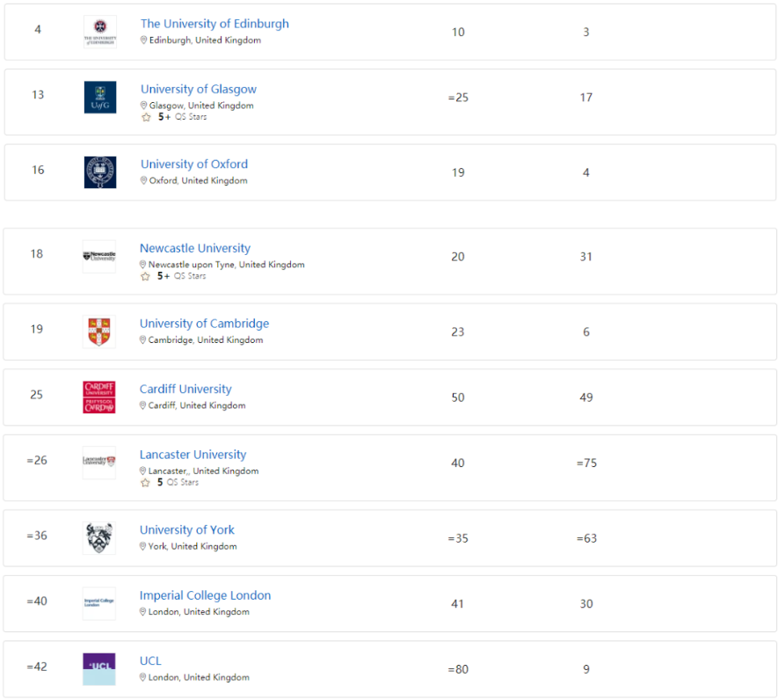Click value '=63' in York row
Viewport: 778px width, 700px height.
(x=586, y=539)
